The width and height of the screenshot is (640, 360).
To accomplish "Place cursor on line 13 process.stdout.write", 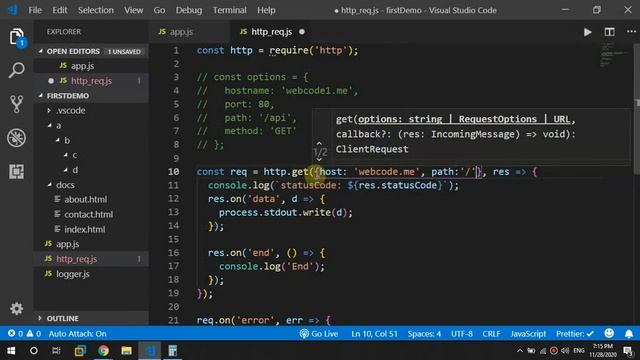I will pos(285,213).
